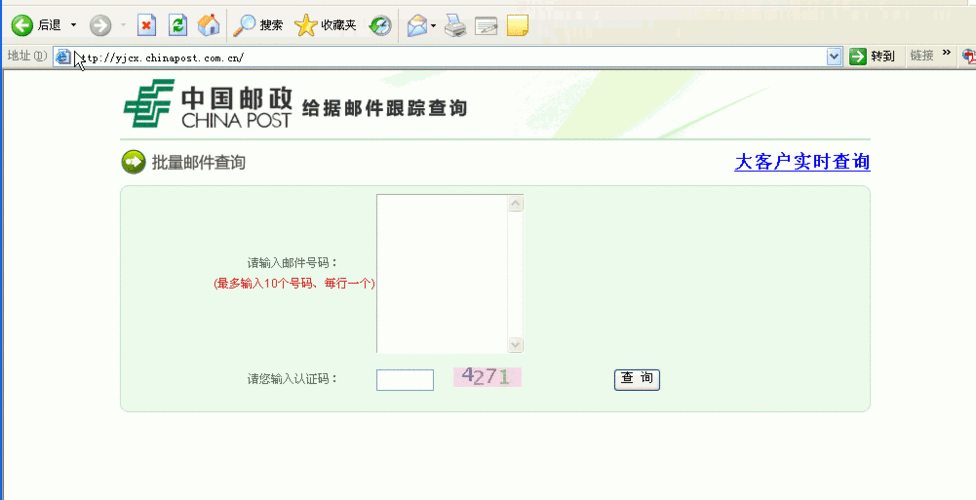This screenshot has height=500, width=976.
Task: Expand the Links (链接) toolbar chevron
Action: tap(946, 53)
